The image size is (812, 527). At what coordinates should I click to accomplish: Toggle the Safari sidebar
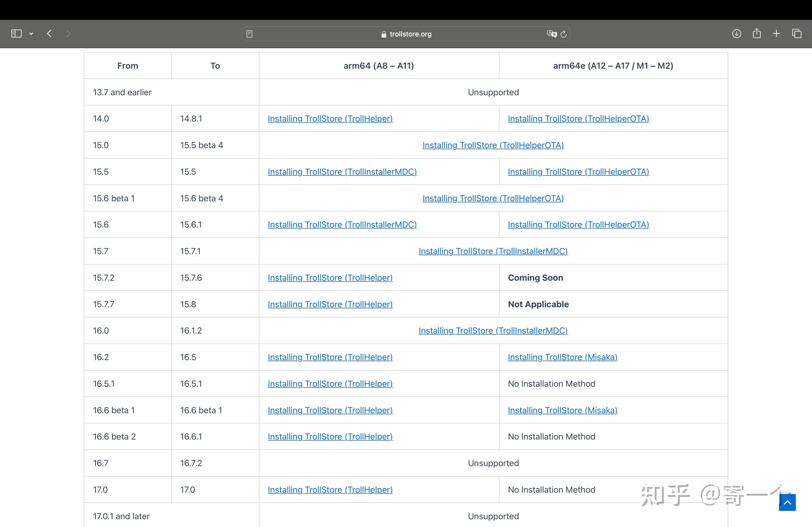[x=16, y=33]
